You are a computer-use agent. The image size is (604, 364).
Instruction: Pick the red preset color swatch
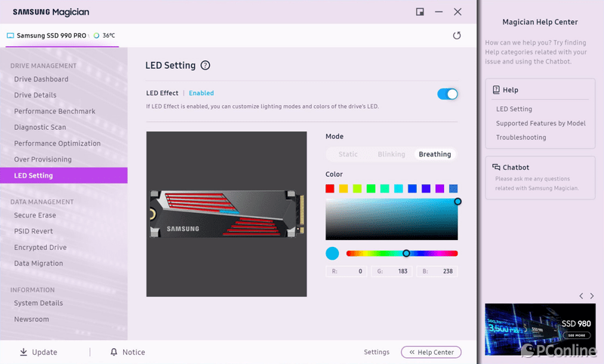[x=330, y=188]
